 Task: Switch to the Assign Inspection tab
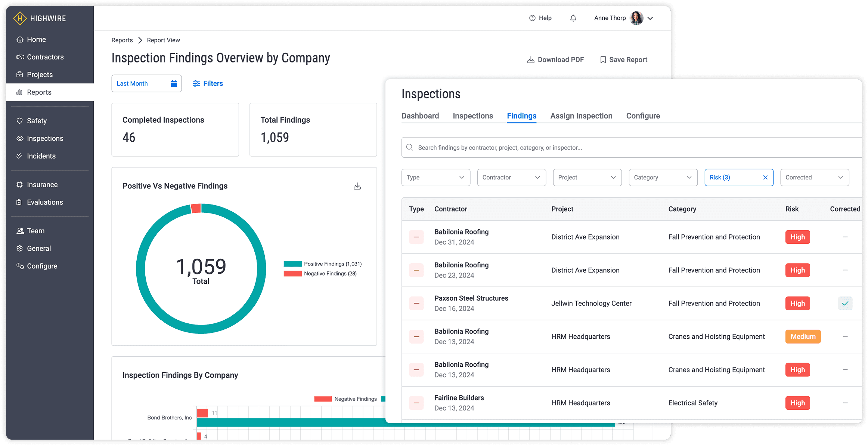point(581,116)
